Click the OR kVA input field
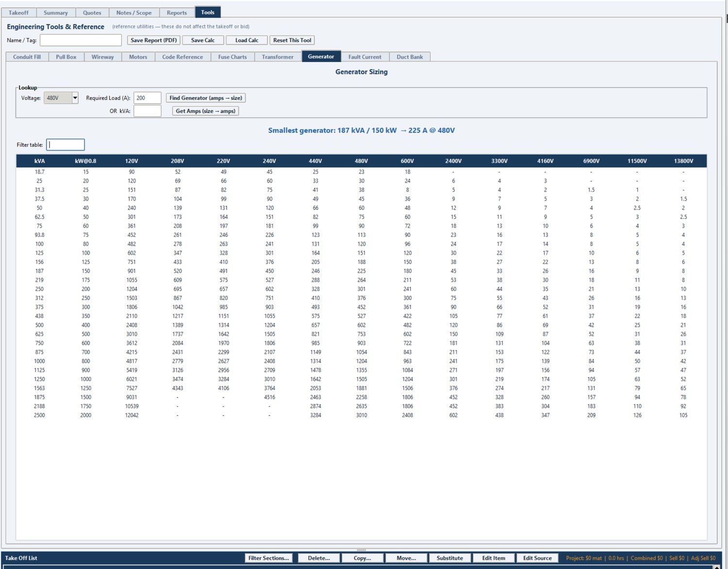 point(148,111)
